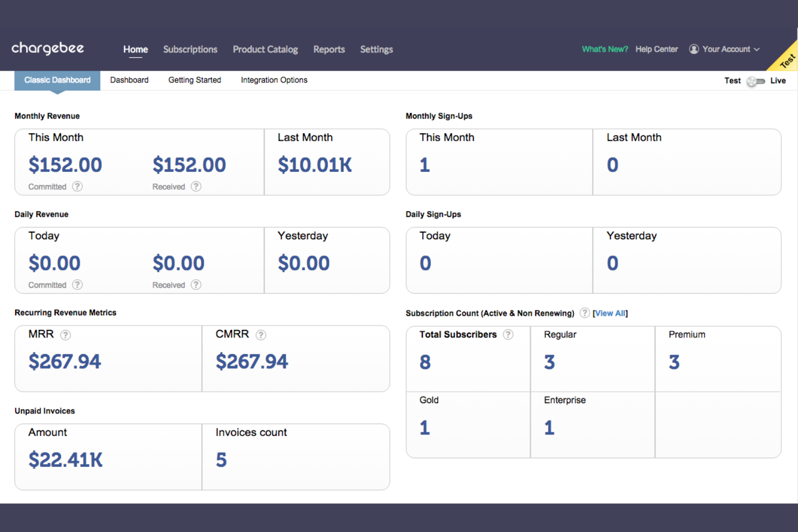798x532 pixels.
Task: Click last month revenue $10.01K
Action: click(315, 165)
